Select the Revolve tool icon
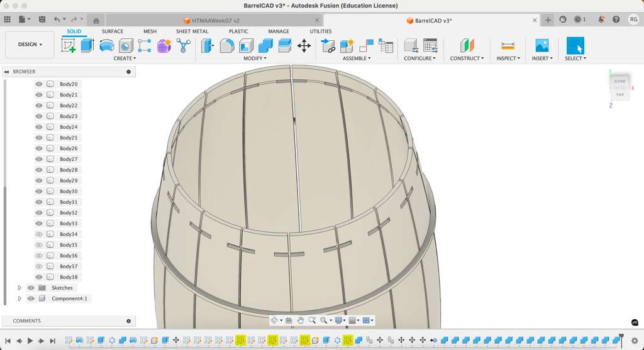 point(107,45)
